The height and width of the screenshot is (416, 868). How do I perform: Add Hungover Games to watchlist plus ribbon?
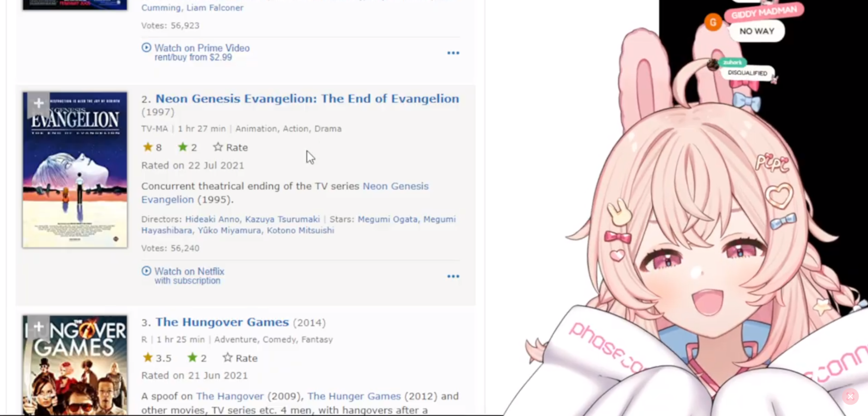38,327
